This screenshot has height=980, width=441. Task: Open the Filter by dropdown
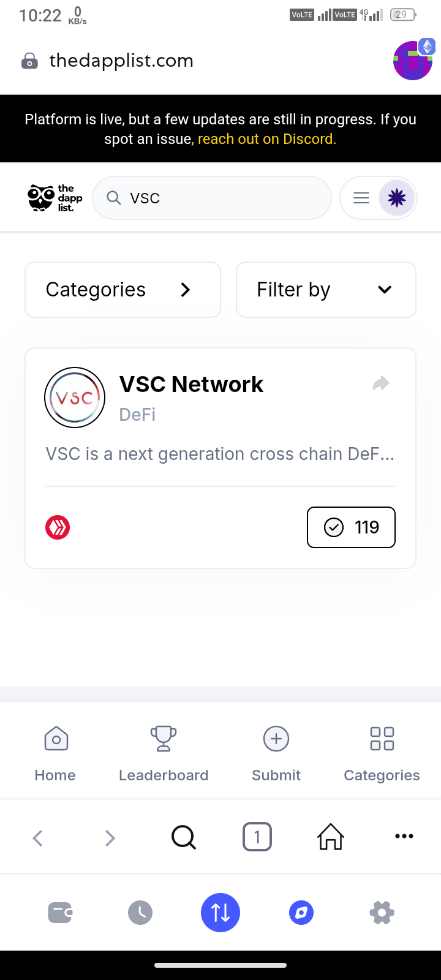326,290
